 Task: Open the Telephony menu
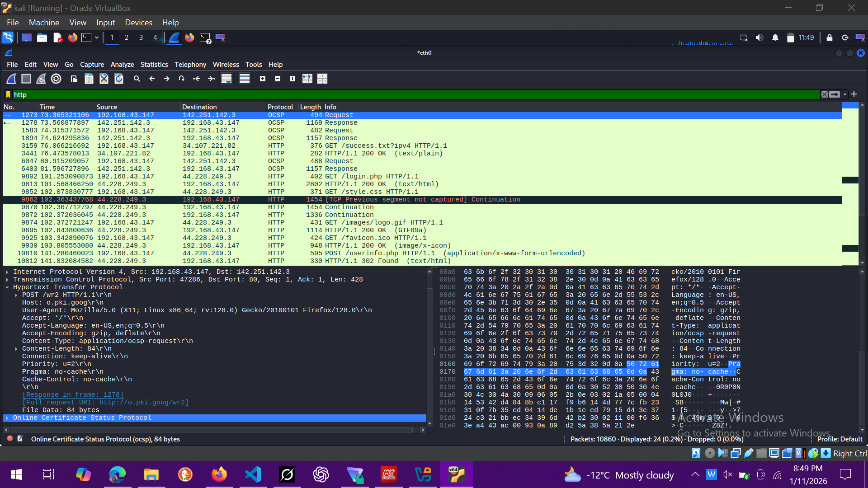pos(190,65)
